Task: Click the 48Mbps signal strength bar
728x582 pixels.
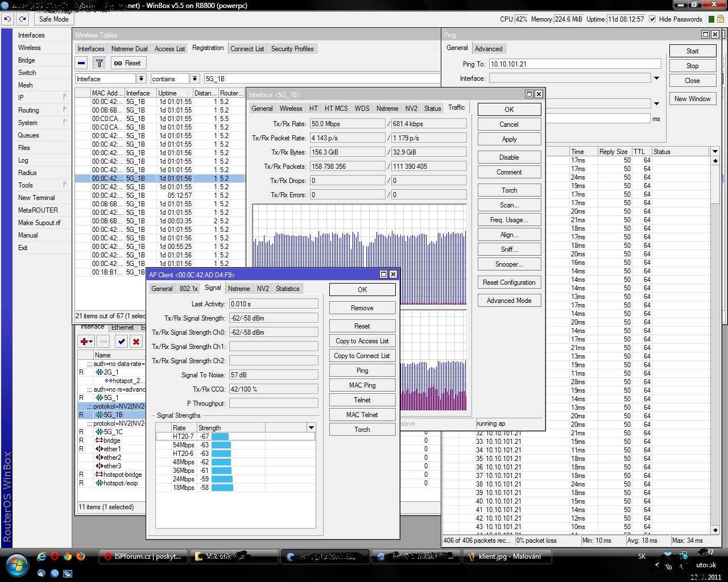Action: pyautogui.click(x=221, y=462)
